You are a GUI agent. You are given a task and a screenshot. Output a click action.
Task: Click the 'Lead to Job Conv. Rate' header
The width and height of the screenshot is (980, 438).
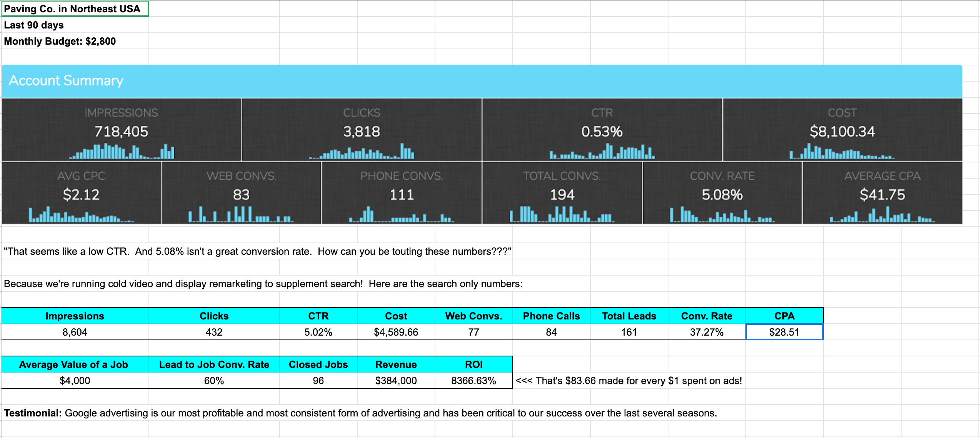pyautogui.click(x=214, y=364)
